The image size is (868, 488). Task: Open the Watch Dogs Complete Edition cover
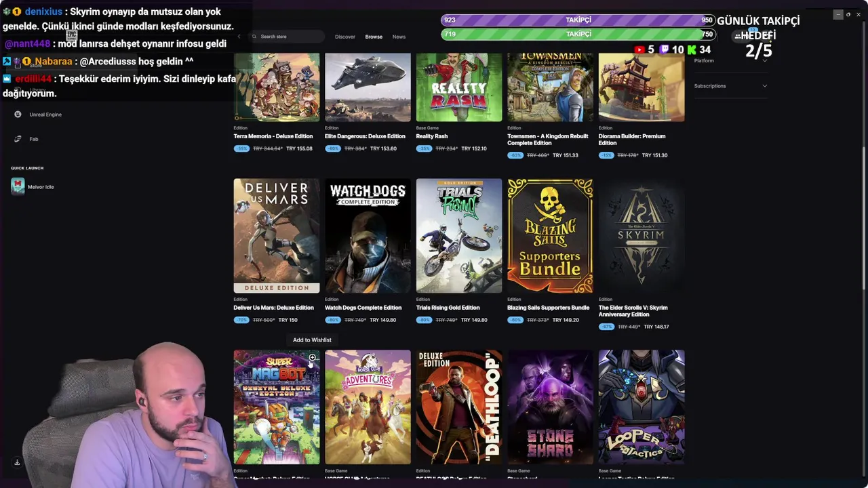click(x=368, y=236)
